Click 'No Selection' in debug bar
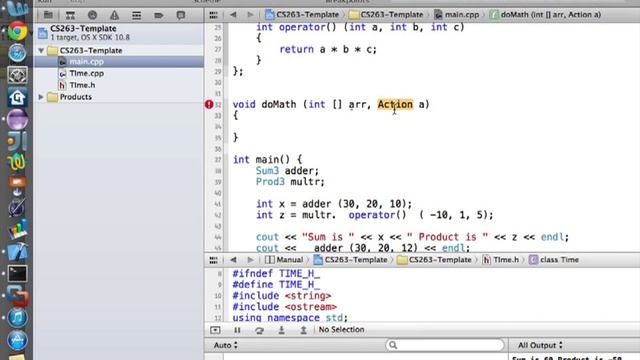640x360 pixels. pos(341,330)
